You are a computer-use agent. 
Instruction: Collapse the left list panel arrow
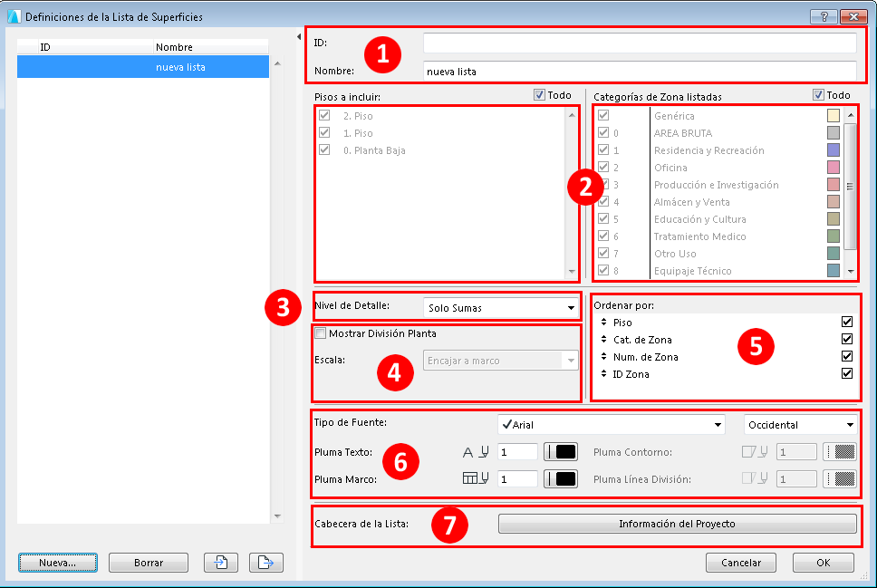[x=299, y=37]
